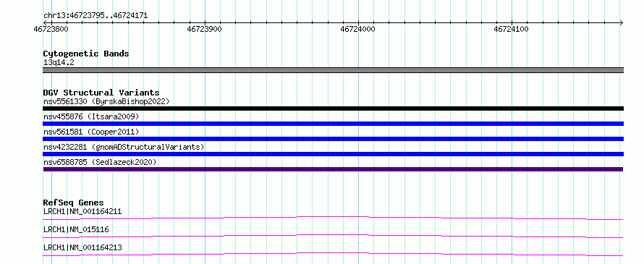Click ruler position label 46723900
The width and height of the screenshot is (644, 264).
204,29
